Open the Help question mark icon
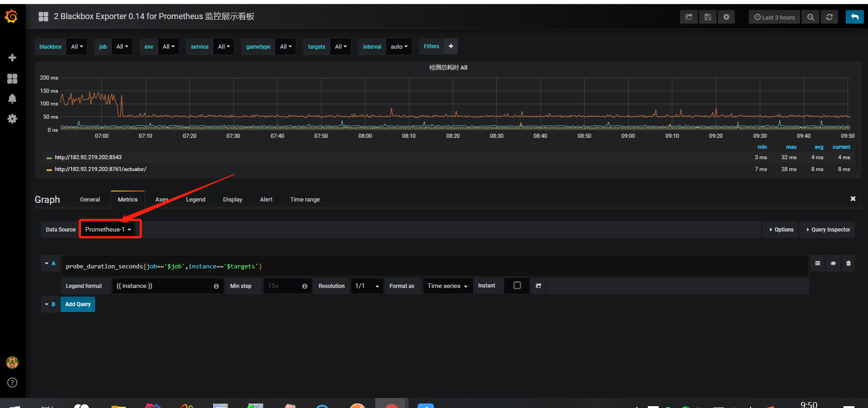Image resolution: width=868 pixels, height=408 pixels. pos(12,383)
